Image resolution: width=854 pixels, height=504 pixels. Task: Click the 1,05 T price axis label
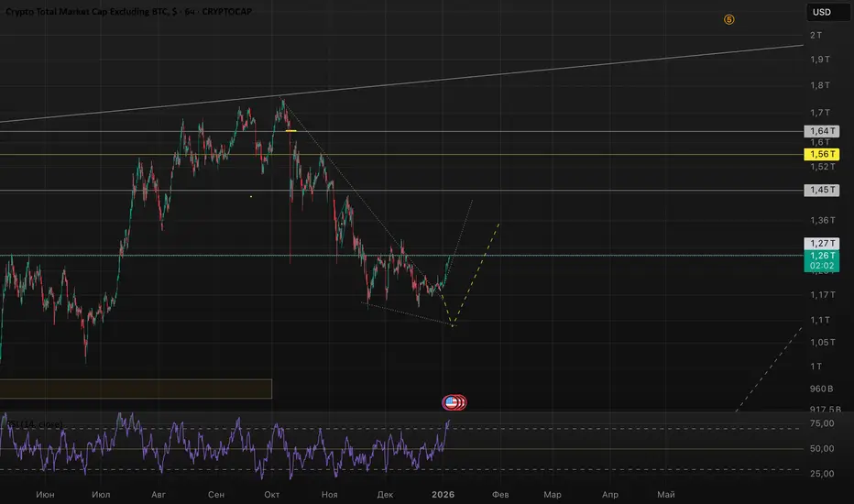click(822, 342)
